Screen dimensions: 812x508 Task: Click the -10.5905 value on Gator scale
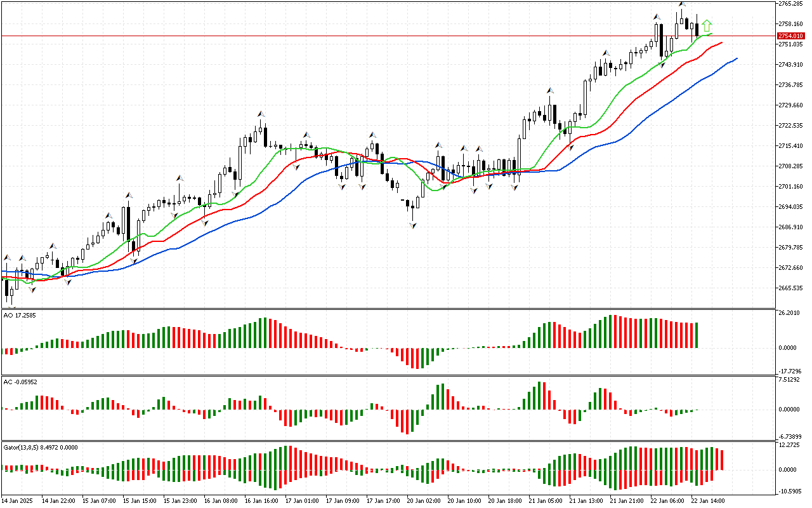pyautogui.click(x=790, y=491)
